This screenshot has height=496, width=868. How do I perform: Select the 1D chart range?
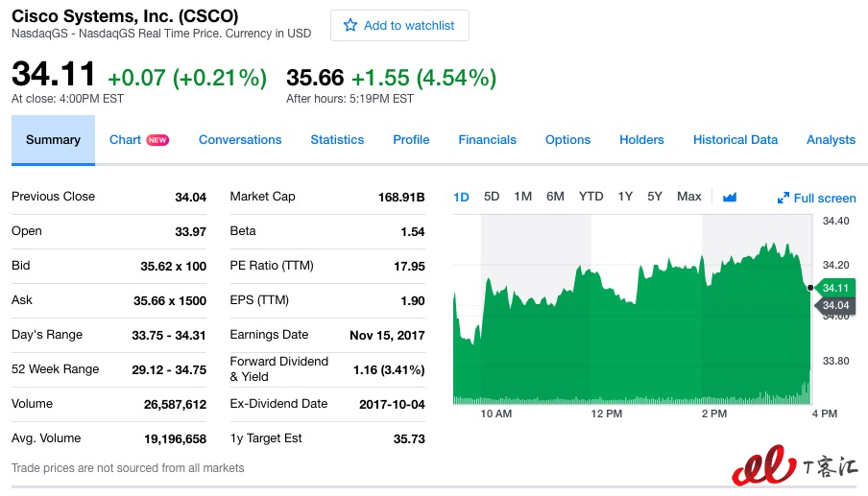coord(461,197)
